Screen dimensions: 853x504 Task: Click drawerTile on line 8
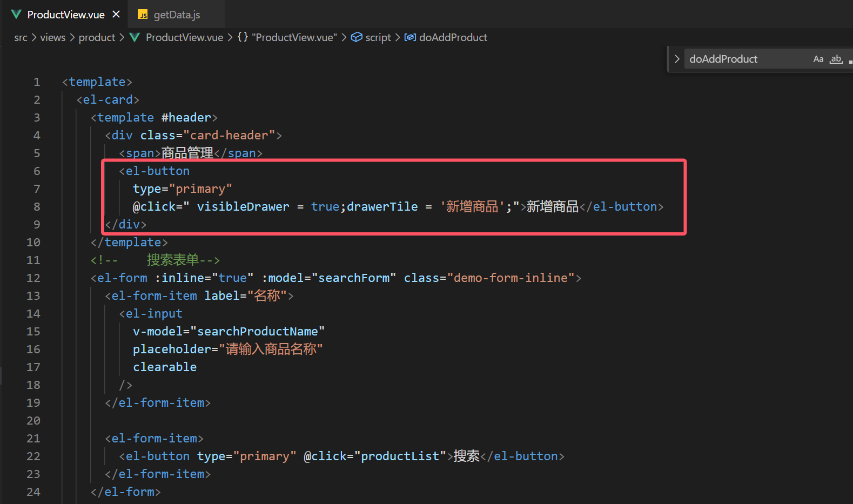[x=382, y=207]
